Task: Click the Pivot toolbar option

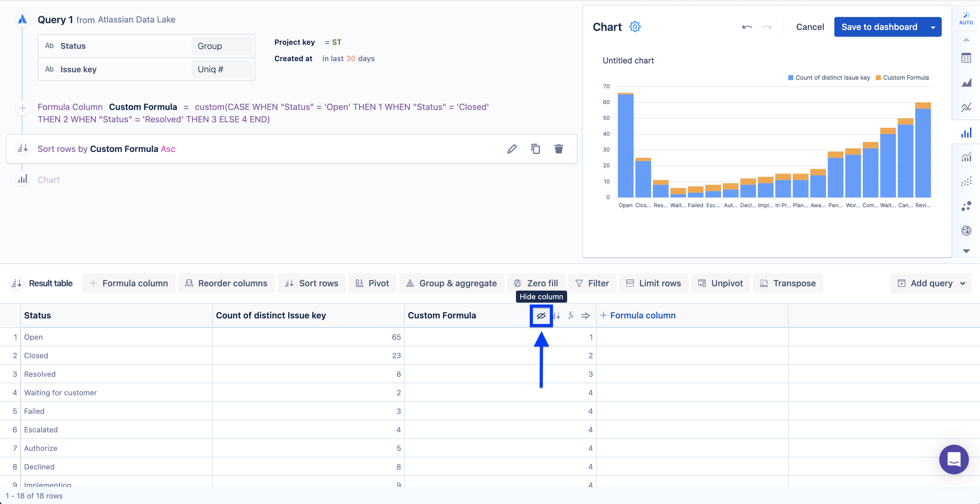Action: (372, 283)
